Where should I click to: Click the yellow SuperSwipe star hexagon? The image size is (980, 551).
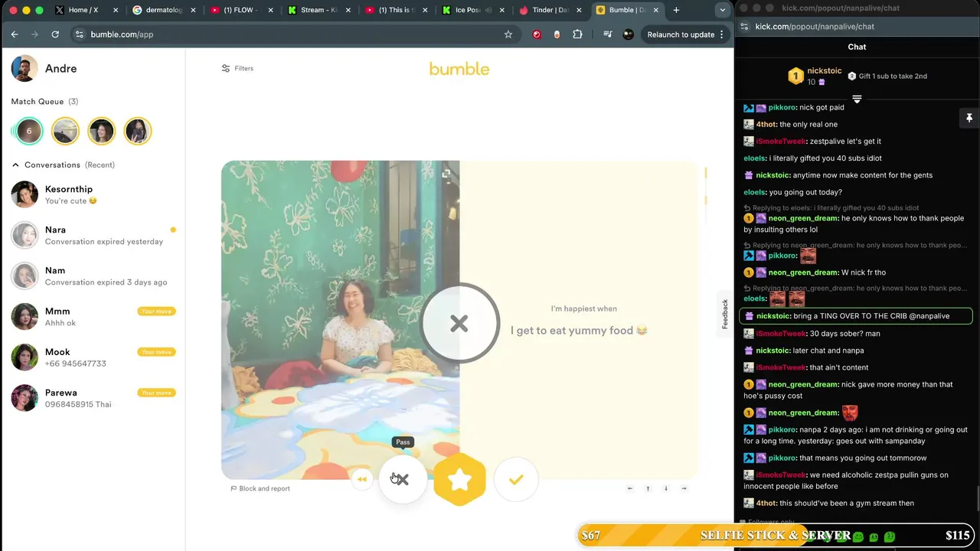459,480
